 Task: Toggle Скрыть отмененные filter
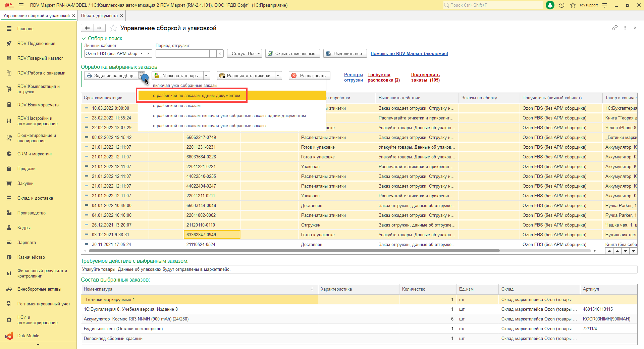(x=292, y=54)
